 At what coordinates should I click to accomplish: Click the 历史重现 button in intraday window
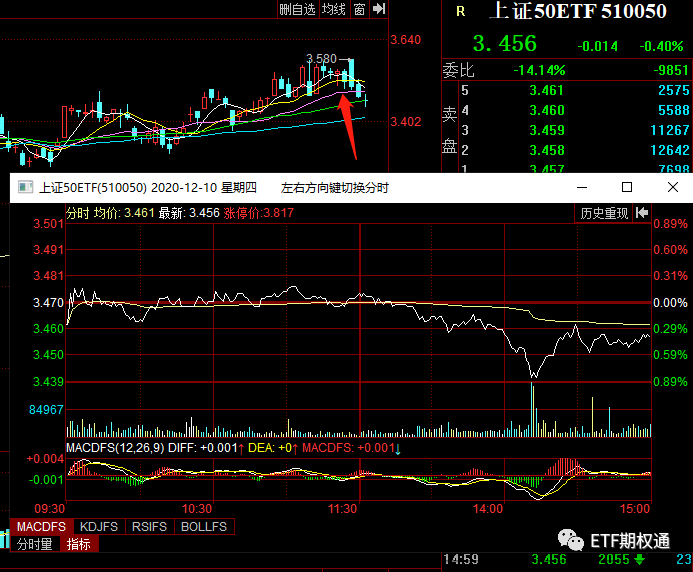coord(604,214)
